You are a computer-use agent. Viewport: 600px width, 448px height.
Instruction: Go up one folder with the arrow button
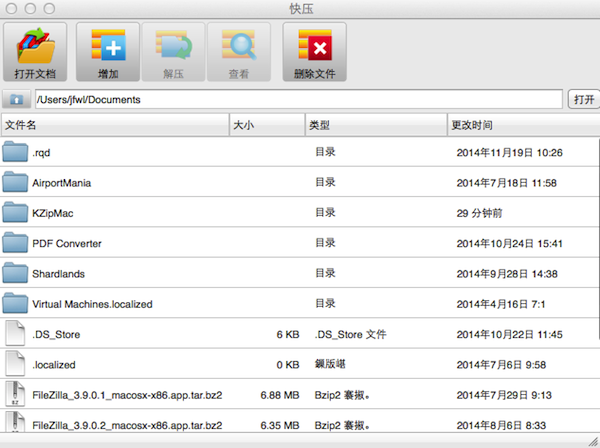click(x=16, y=100)
